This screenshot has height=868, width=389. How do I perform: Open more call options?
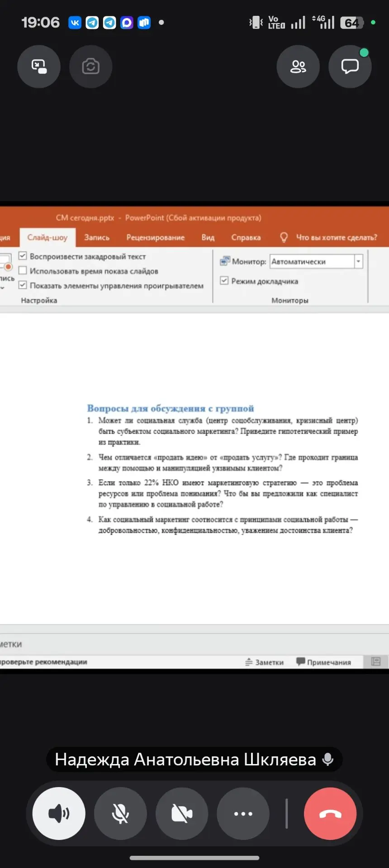243,813
